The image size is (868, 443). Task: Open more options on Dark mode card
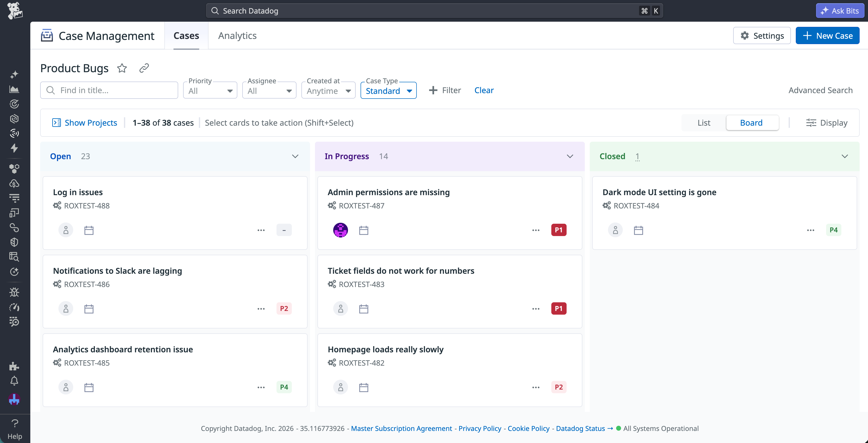pos(811,230)
